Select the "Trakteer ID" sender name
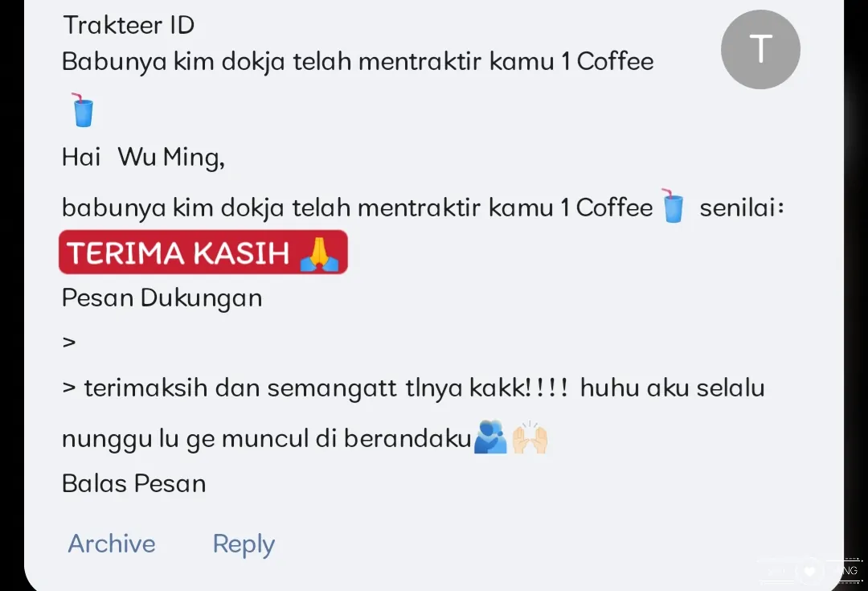The image size is (868, 591). pos(129,25)
